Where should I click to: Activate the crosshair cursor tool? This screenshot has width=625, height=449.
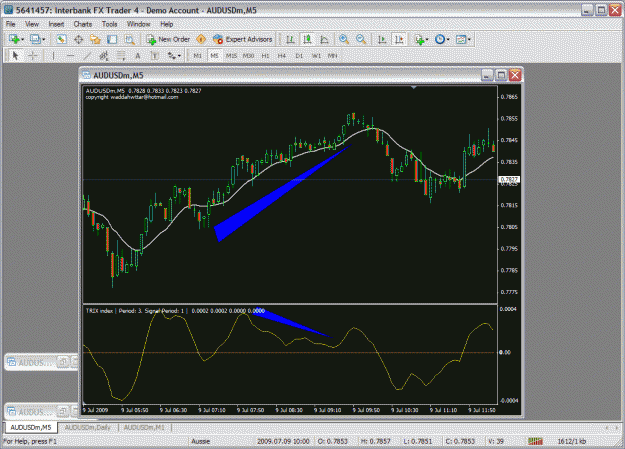(x=33, y=56)
